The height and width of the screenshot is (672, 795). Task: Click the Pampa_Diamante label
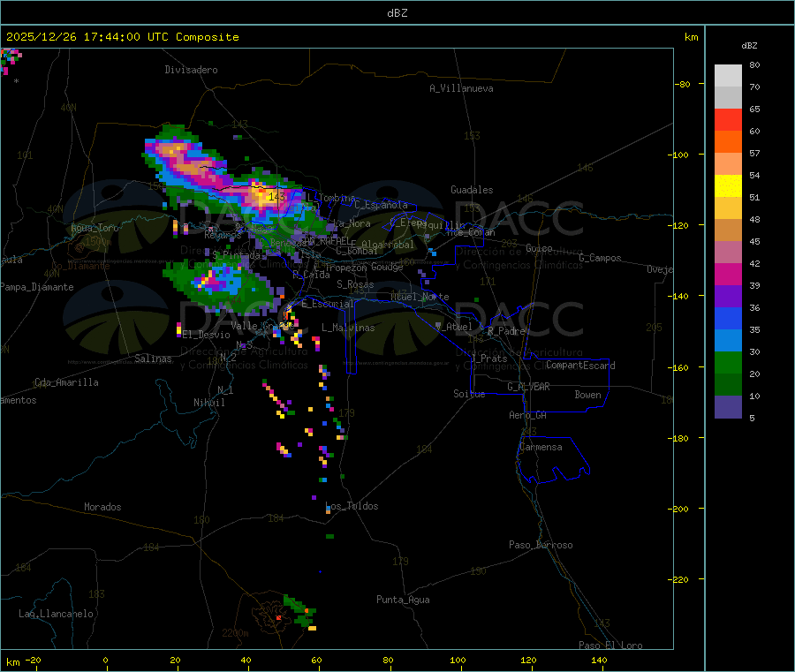(x=37, y=287)
